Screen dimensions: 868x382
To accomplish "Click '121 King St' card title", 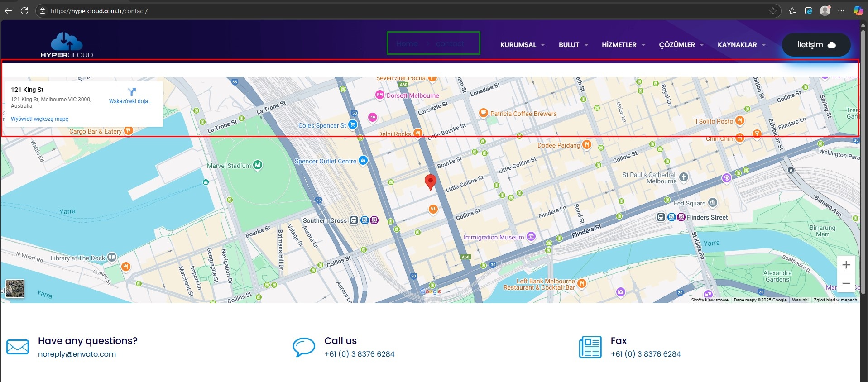I will tap(27, 90).
